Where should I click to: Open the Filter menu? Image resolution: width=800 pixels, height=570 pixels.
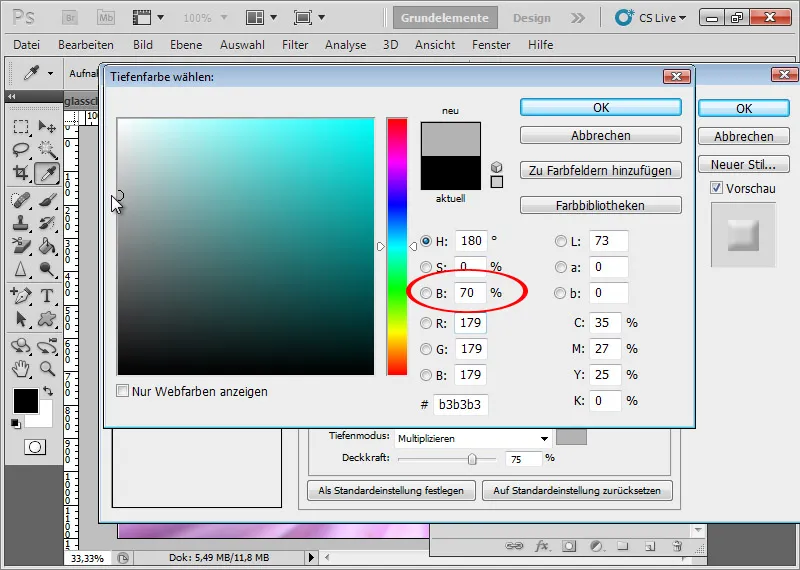(x=295, y=45)
